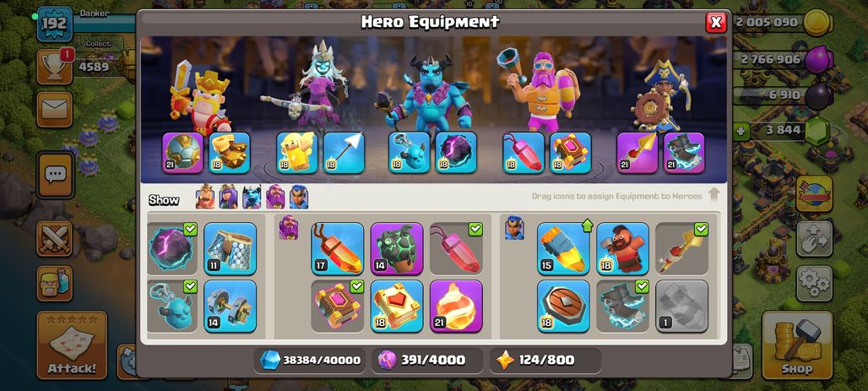
Task: Filter equipment by Minion Prince portrait
Action: pos(252,197)
